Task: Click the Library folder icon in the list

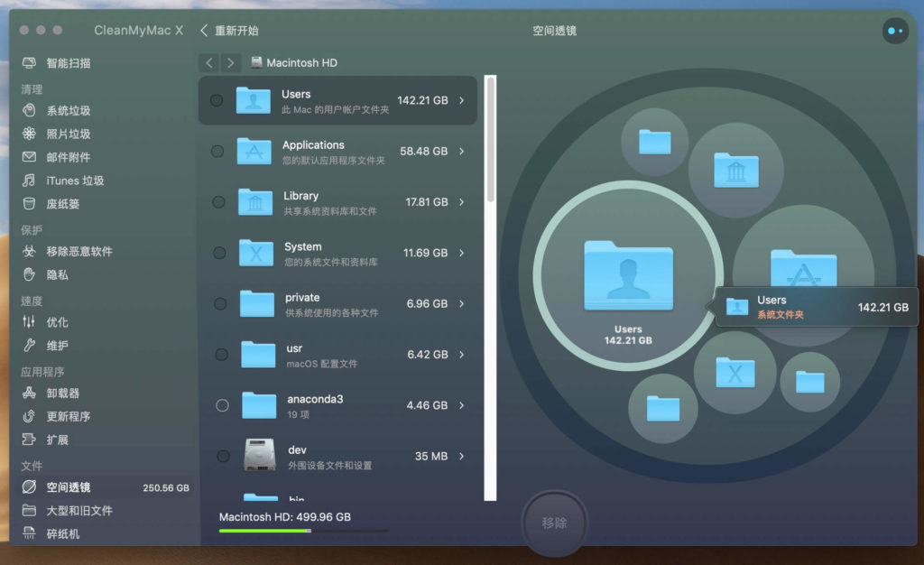Action: pyautogui.click(x=255, y=201)
